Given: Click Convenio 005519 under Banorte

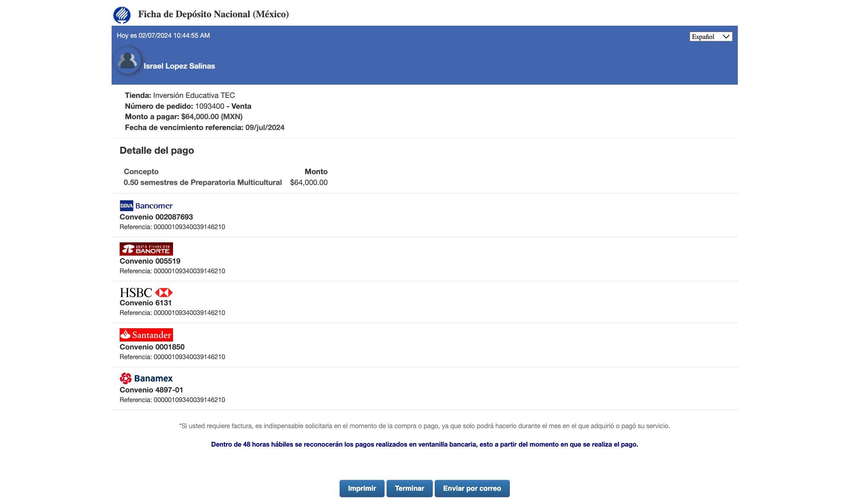Looking at the screenshot, I should [150, 261].
